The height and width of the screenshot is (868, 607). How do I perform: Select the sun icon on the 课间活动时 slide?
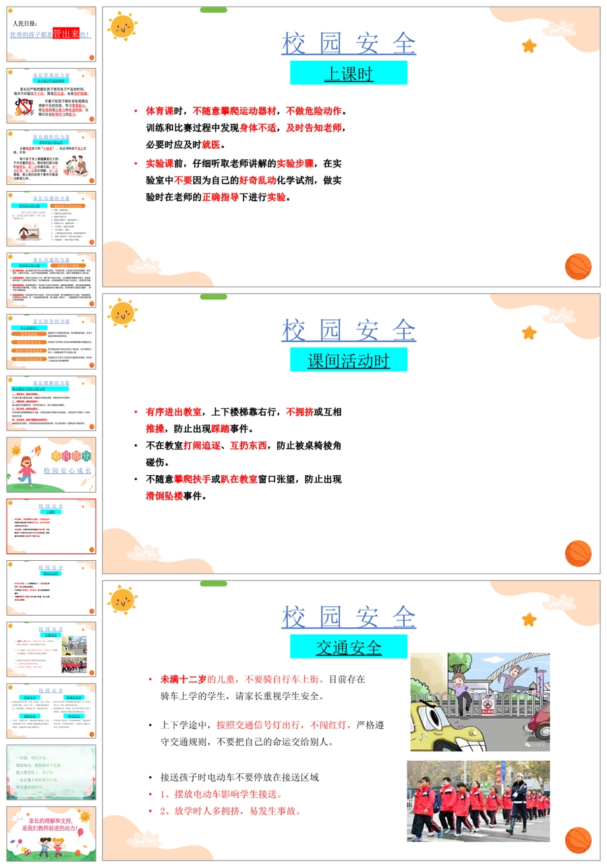click(x=122, y=313)
